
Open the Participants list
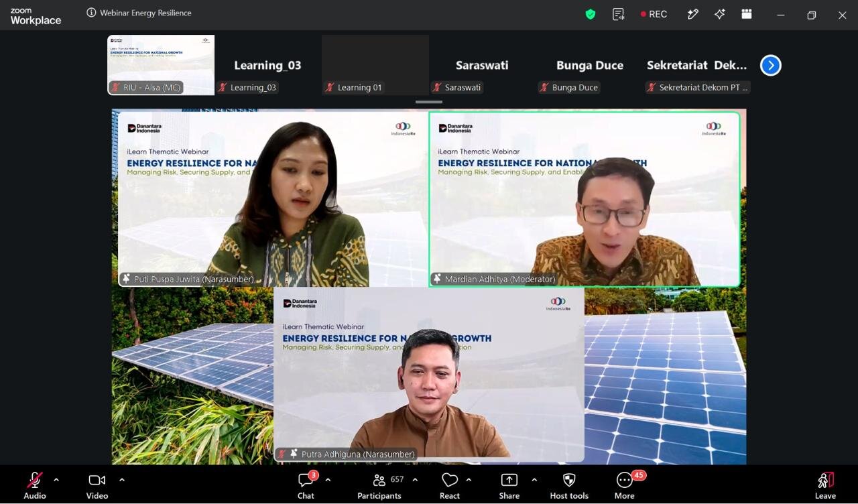pyautogui.click(x=379, y=485)
